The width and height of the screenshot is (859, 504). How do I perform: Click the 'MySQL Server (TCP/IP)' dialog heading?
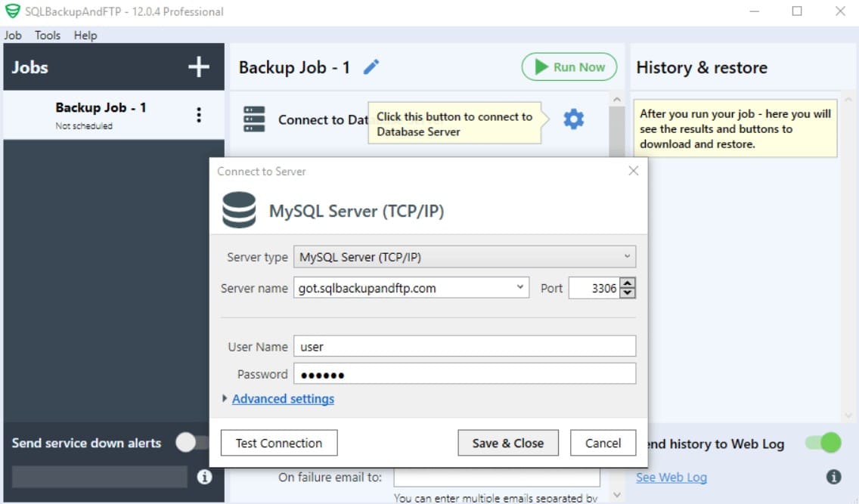356,212
